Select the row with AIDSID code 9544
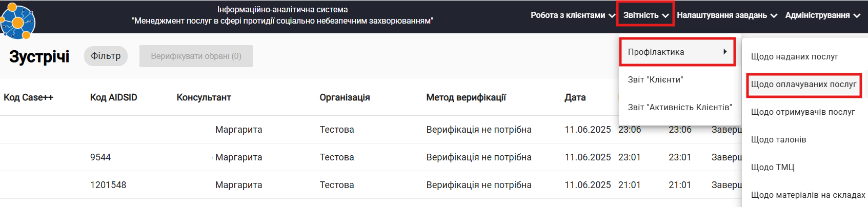This screenshot has width=868, height=207. tap(370, 157)
